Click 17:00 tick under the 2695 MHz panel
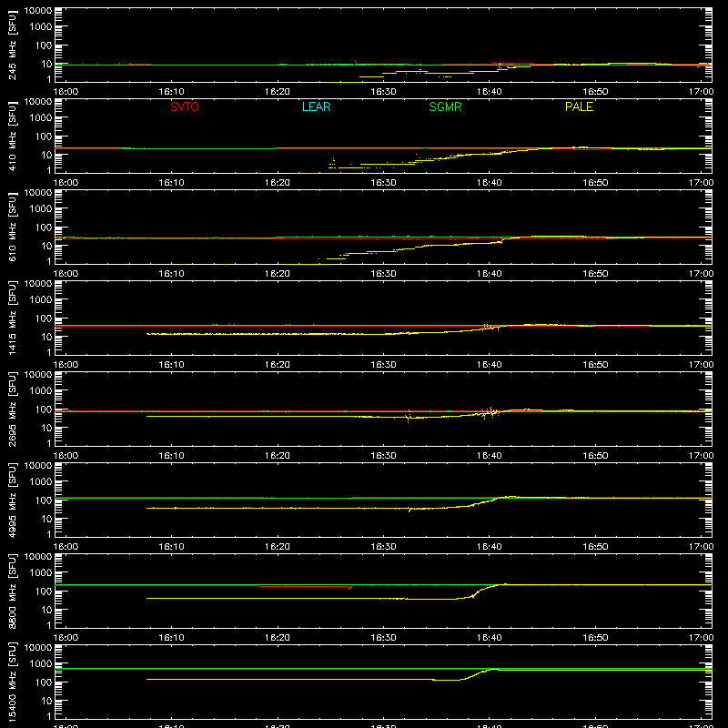 coord(701,456)
